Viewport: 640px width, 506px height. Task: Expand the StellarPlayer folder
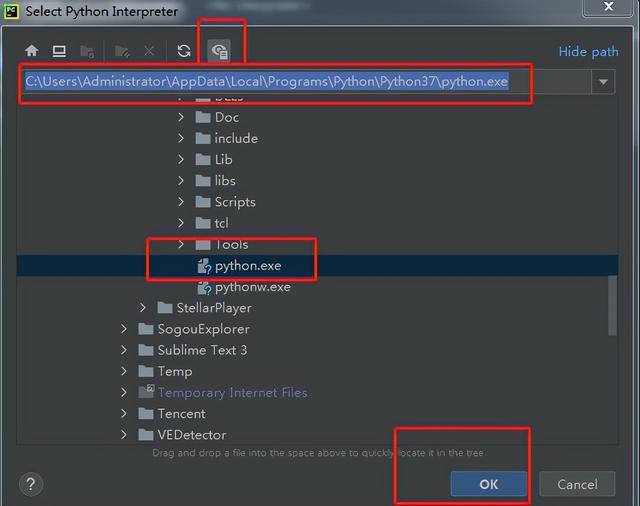point(142,308)
